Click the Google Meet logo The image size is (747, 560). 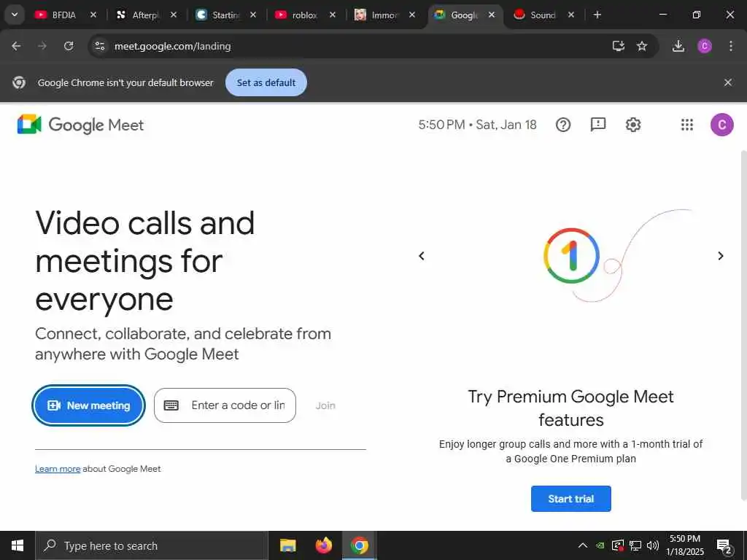click(x=80, y=125)
